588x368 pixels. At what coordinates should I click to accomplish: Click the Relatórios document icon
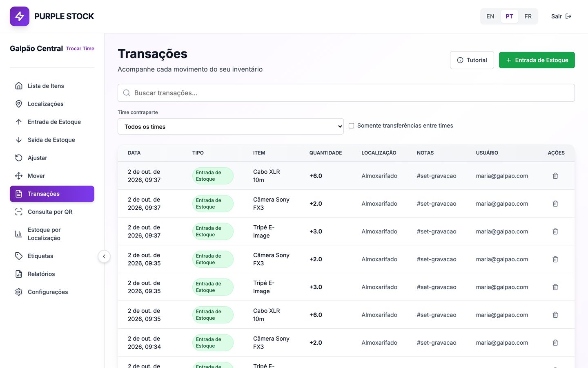19,274
